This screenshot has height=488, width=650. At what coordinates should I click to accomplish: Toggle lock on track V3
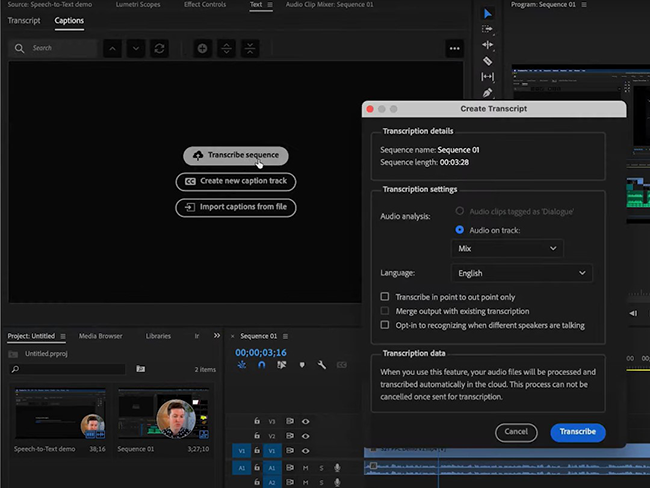pos(257,421)
